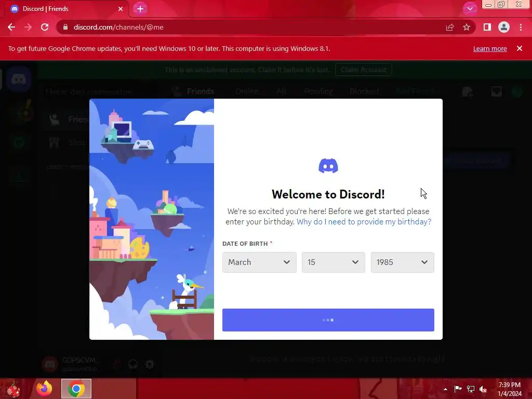Minimize the Chrome window
Image resolution: width=532 pixels, height=399 pixels.
click(x=488, y=5)
